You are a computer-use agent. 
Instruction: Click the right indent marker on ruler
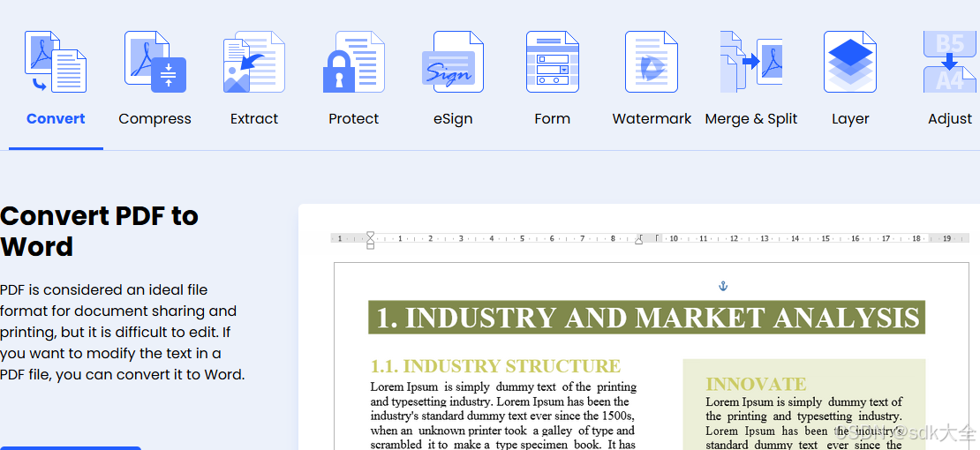(638, 239)
